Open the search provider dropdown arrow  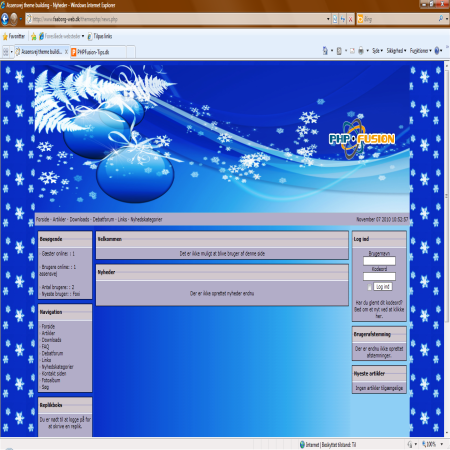[x=447, y=19]
